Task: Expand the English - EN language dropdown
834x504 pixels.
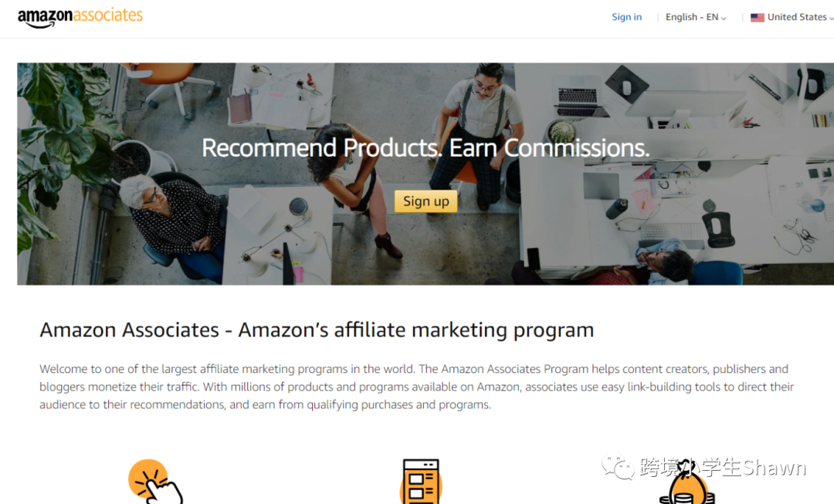Action: [x=696, y=17]
